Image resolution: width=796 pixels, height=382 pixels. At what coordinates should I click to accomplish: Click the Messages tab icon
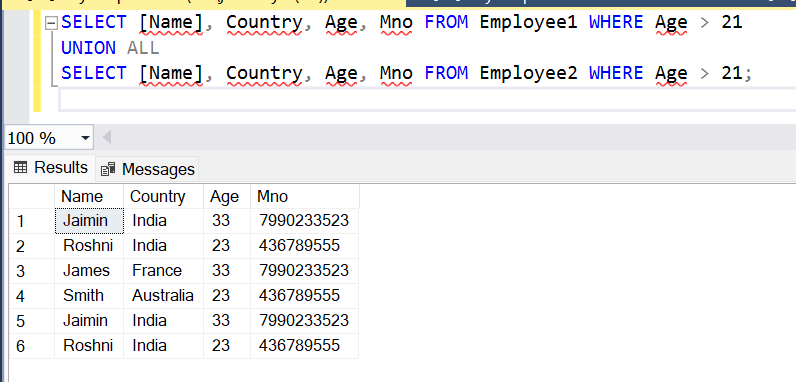pyautogui.click(x=108, y=170)
